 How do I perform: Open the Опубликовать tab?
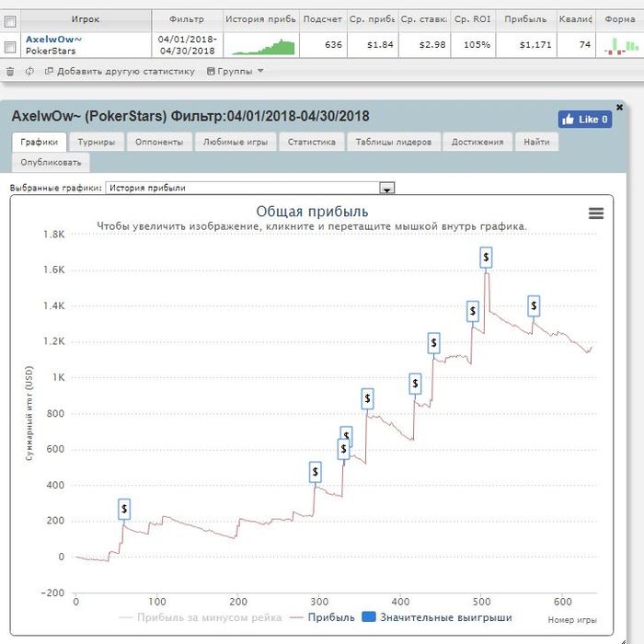pyautogui.click(x=51, y=163)
